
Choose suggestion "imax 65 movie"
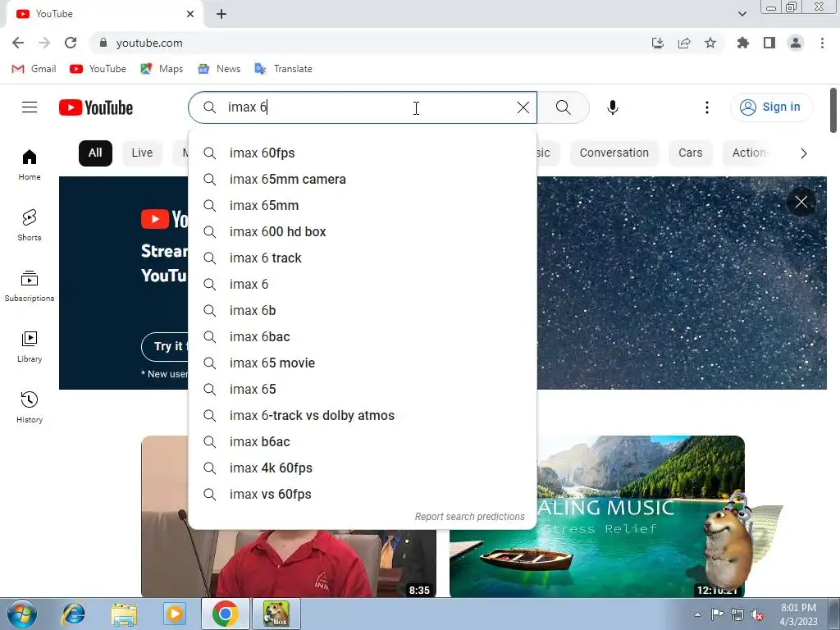click(363, 363)
